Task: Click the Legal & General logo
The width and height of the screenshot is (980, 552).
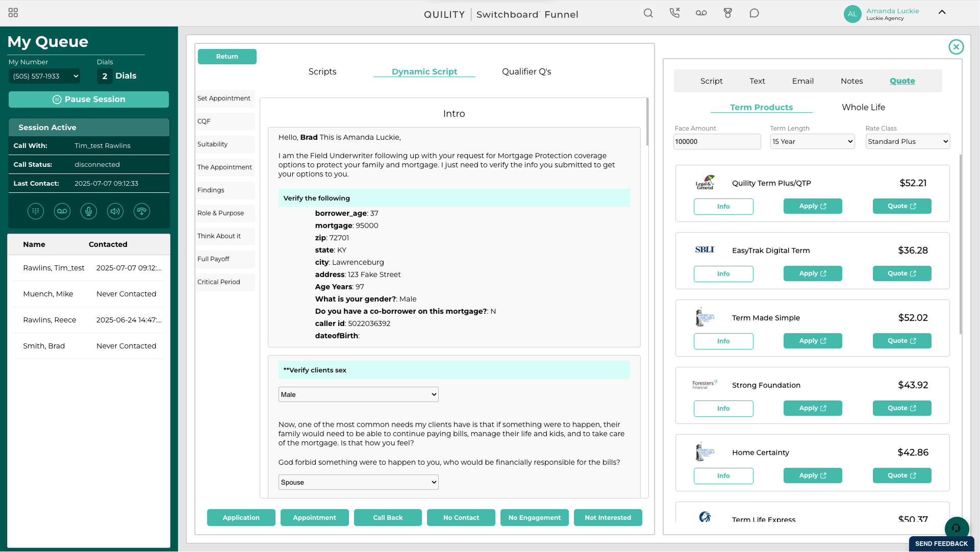Action: [705, 183]
